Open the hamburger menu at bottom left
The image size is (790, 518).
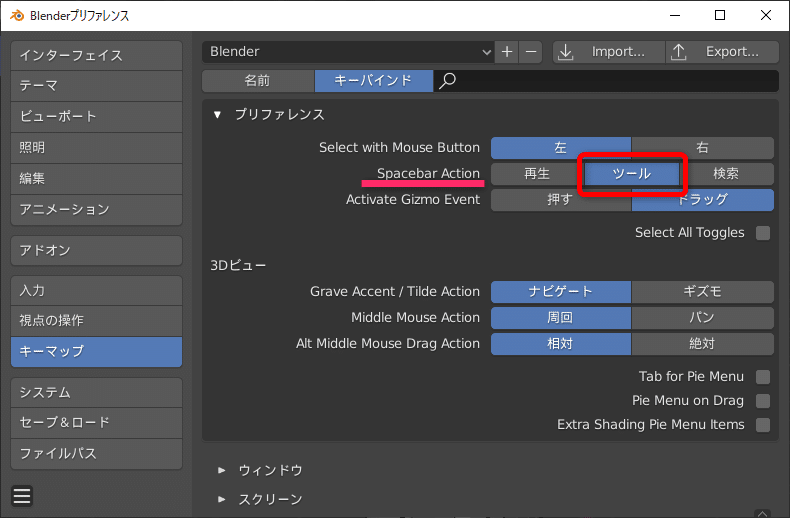click(22, 496)
